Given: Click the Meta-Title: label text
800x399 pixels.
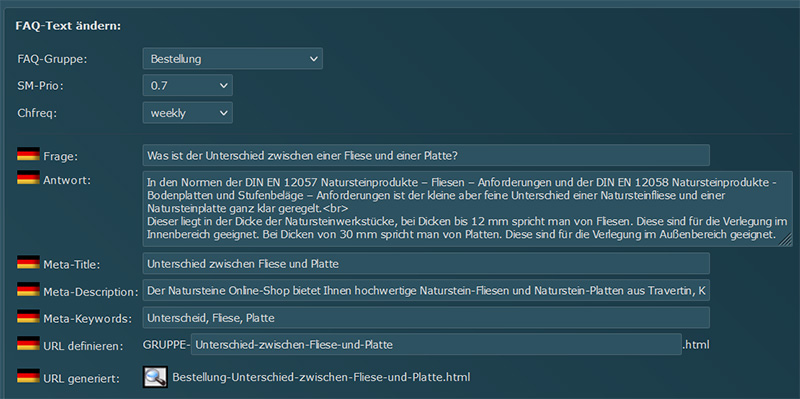Looking at the screenshot, I should [72, 265].
